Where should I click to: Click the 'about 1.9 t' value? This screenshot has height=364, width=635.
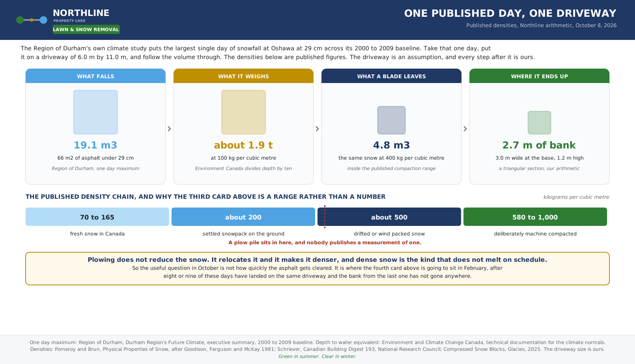244,145
